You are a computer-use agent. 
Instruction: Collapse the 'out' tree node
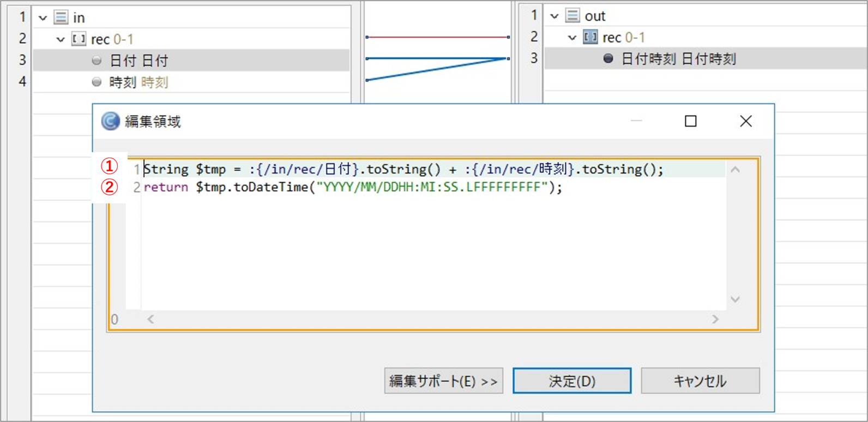click(x=554, y=16)
